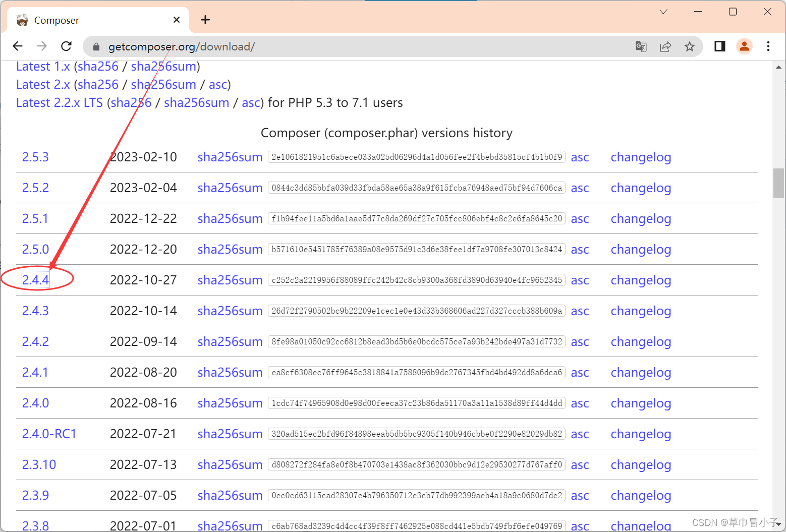
Task: Select the sha256 hash field for 2.4.1
Action: point(417,372)
